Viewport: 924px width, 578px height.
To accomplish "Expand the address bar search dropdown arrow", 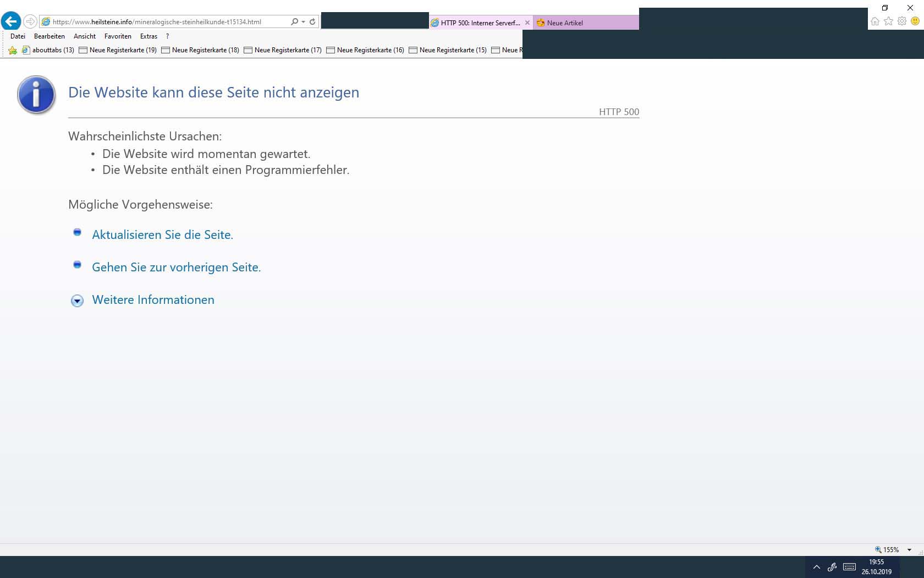I will [x=303, y=22].
